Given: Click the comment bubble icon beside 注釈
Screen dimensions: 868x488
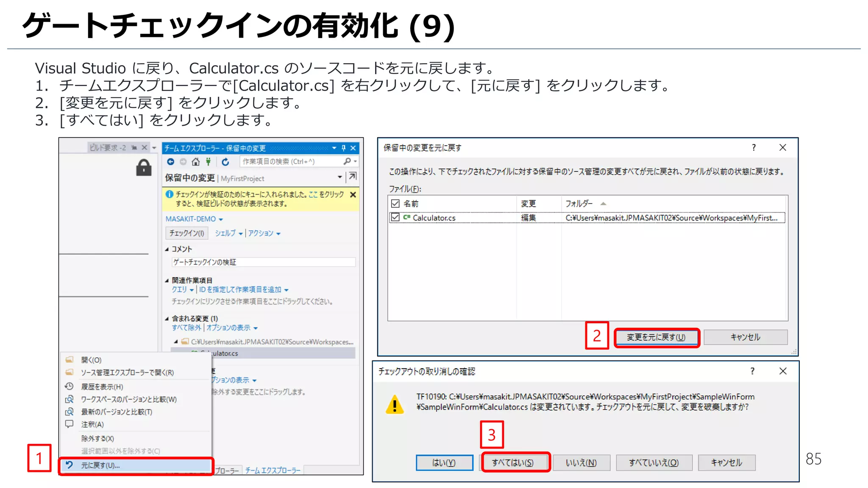Looking at the screenshot, I should tap(69, 424).
